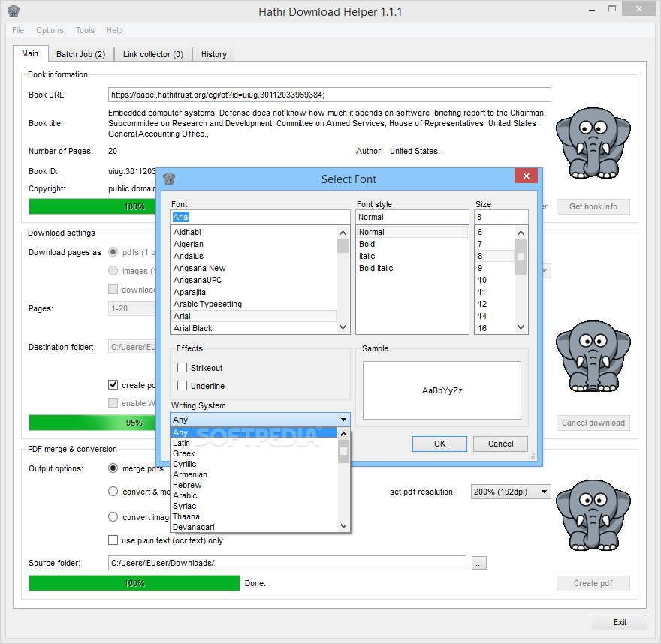The width and height of the screenshot is (661, 644).
Task: Click the Hathi elephant icon in main title bar
Action: (x=14, y=11)
